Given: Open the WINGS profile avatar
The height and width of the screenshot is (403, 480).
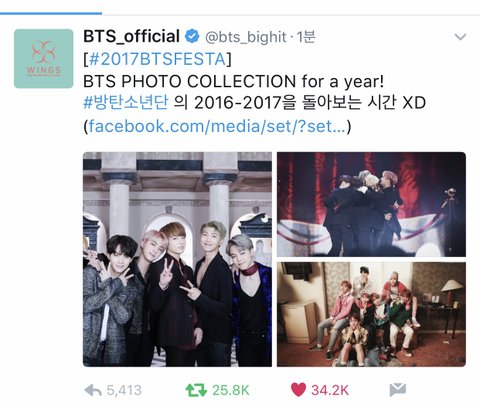Looking at the screenshot, I should tap(44, 59).
